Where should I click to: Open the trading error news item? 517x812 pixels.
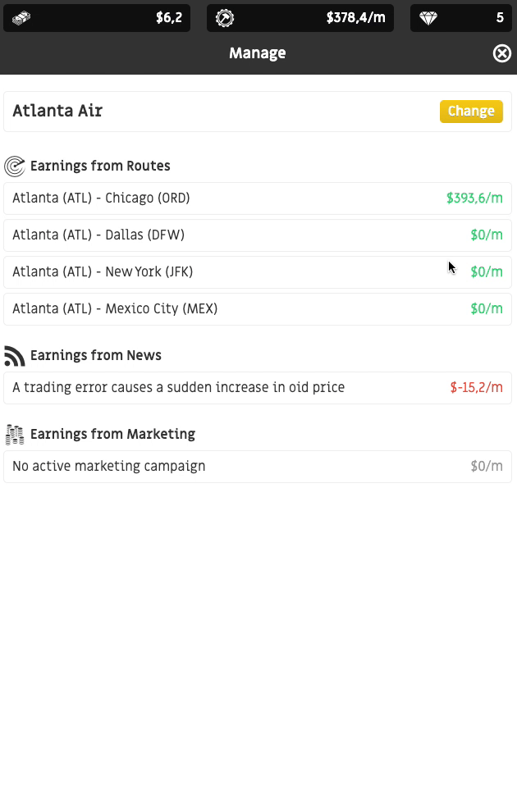pos(258,388)
